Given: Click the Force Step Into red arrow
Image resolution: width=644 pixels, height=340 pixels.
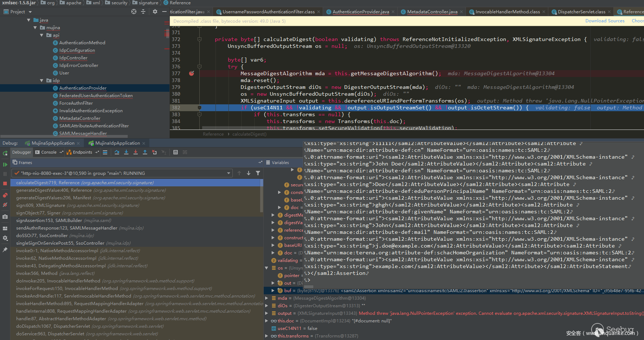Looking at the screenshot, I should (136, 152).
